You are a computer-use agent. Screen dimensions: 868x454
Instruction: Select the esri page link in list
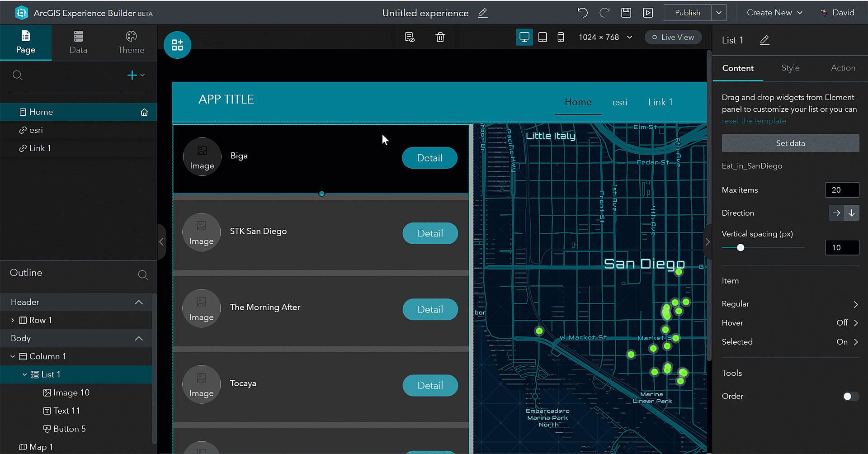78,130
